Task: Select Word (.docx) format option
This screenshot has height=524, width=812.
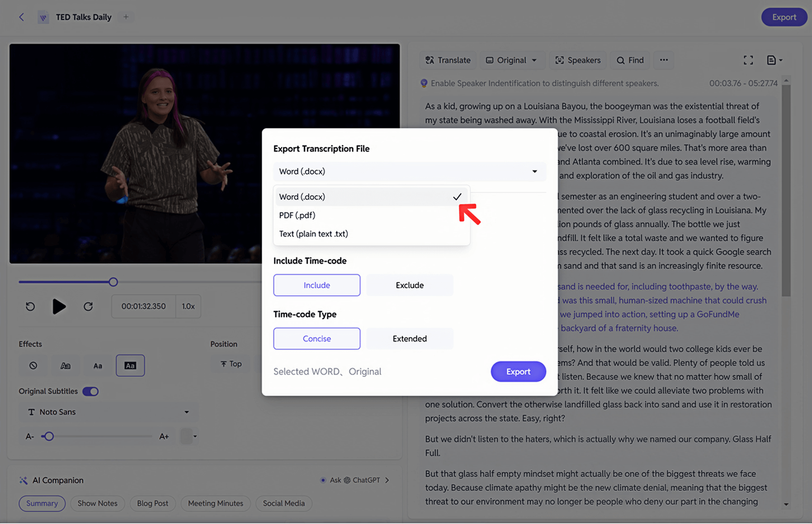Action: click(x=371, y=197)
